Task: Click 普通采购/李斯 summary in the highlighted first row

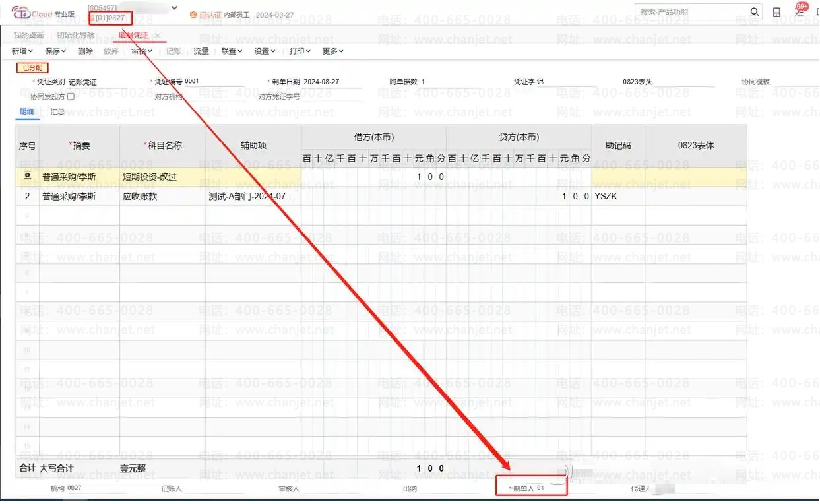Action: (79, 177)
